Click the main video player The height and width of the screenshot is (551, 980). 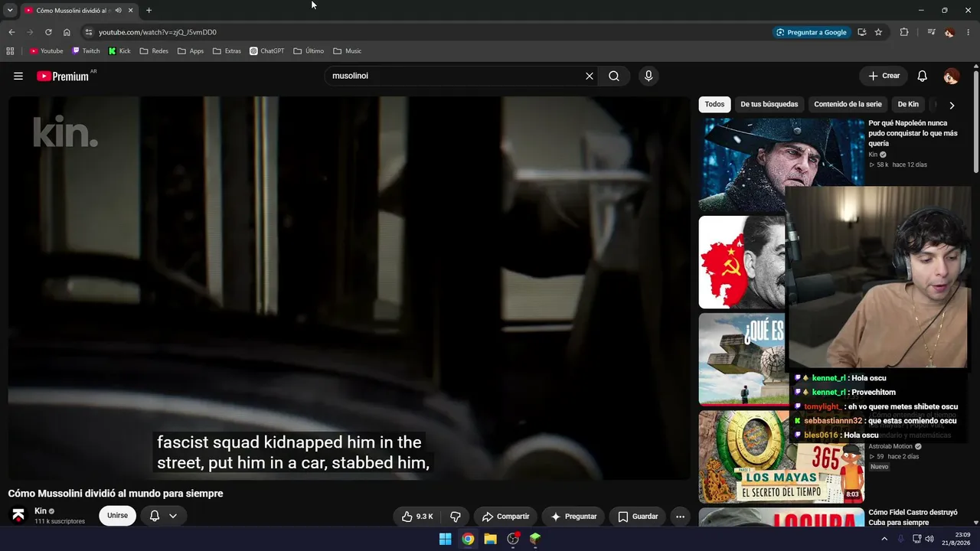coord(349,288)
